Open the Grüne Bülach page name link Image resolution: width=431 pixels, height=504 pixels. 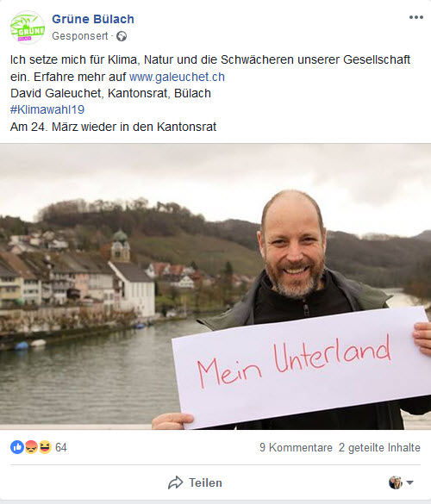coord(93,19)
